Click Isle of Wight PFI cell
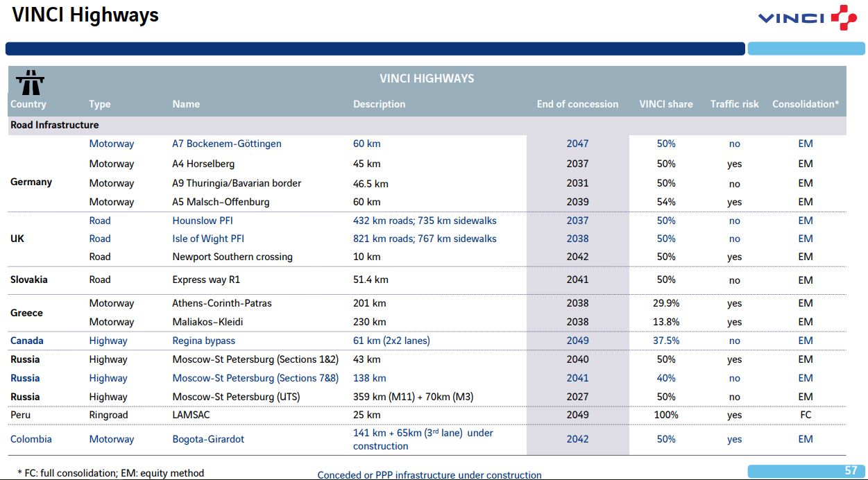868x480 pixels. (x=208, y=239)
